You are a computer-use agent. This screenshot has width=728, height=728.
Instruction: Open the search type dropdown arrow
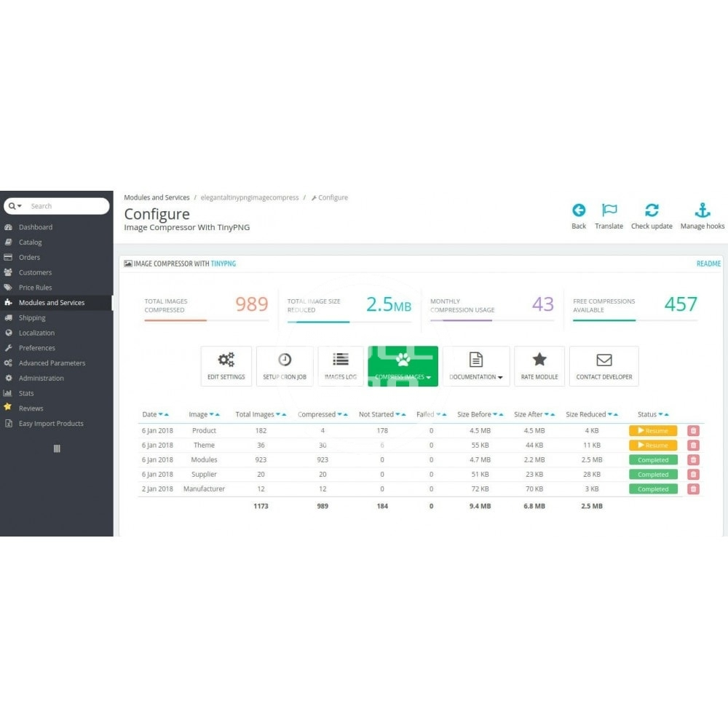pyautogui.click(x=16, y=206)
